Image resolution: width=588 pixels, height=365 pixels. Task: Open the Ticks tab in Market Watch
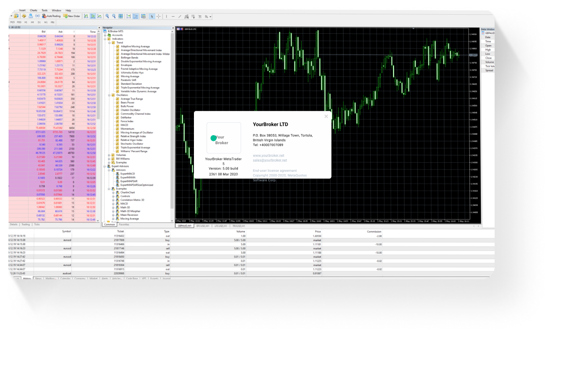(37, 224)
